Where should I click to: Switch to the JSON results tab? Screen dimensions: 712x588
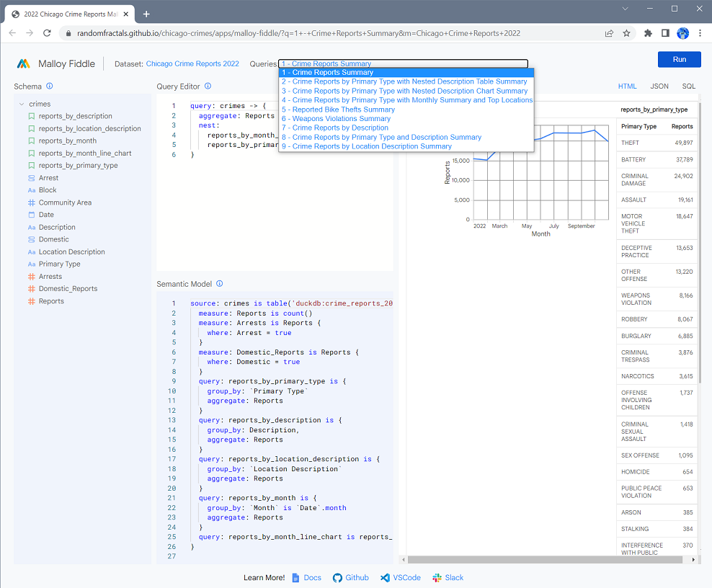pos(659,86)
